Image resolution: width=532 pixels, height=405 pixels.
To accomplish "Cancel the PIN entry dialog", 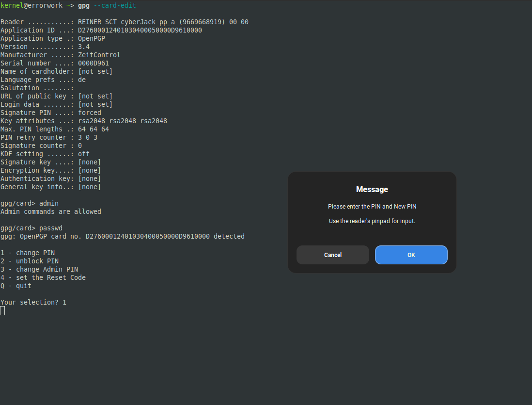I will (332, 255).
